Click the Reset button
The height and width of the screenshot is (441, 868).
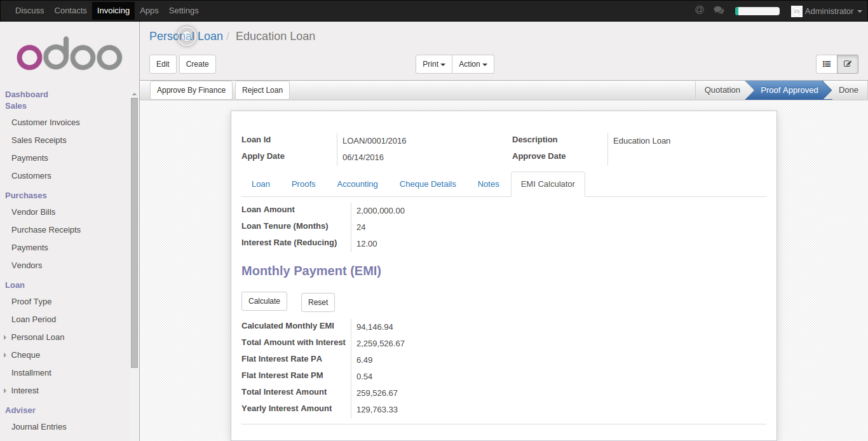coord(318,302)
